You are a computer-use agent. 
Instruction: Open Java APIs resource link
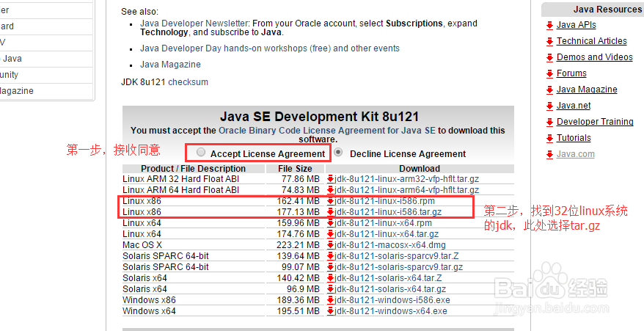pos(577,25)
